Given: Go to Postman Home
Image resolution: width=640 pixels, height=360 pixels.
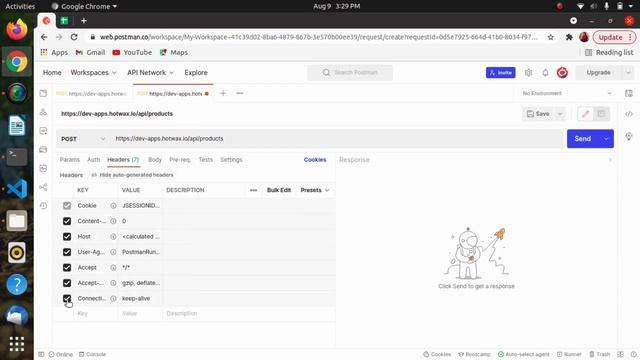Looking at the screenshot, I should (52, 73).
